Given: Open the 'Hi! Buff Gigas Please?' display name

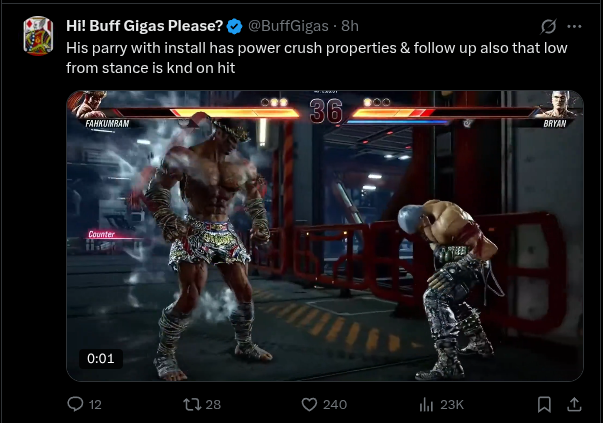Looking at the screenshot, I should pos(145,26).
